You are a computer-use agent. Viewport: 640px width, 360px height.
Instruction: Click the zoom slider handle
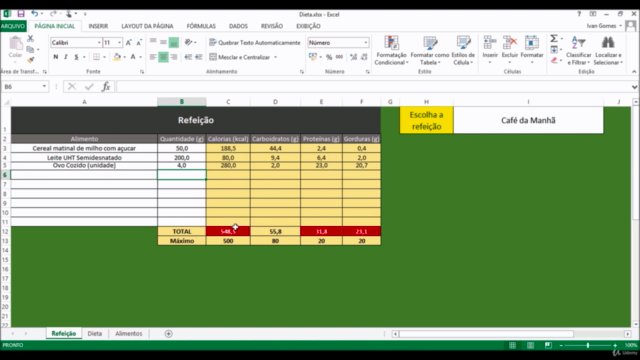tap(588, 345)
